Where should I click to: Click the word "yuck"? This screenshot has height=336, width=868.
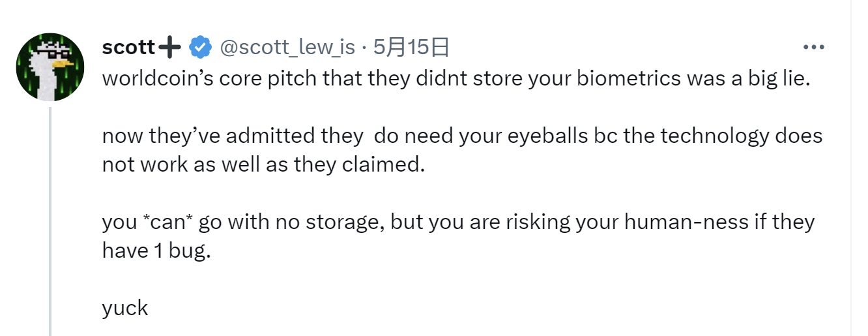click(x=125, y=307)
